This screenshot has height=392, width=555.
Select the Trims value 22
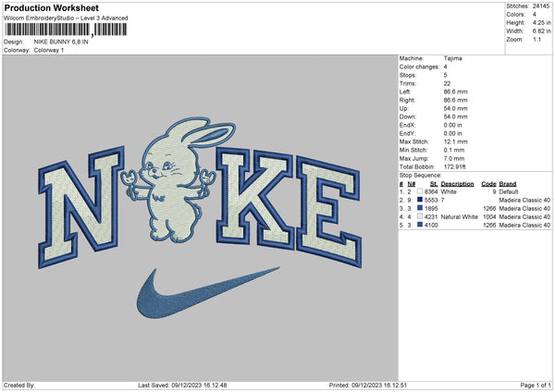(447, 83)
